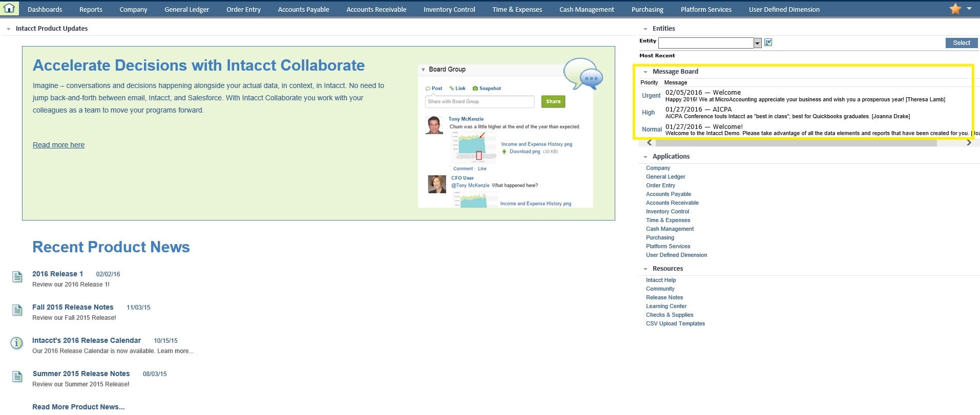Click the entity picker icon beside Entity field
This screenshot has width=980, height=415.
[768, 42]
